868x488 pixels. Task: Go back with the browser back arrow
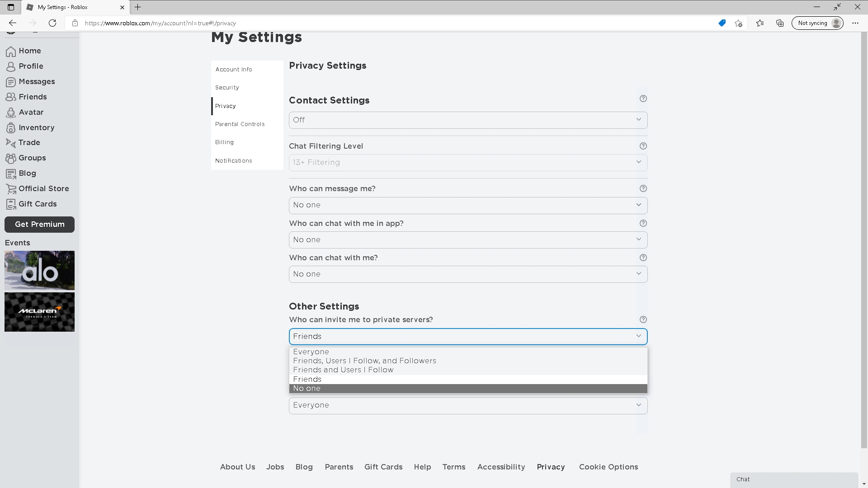coord(13,23)
